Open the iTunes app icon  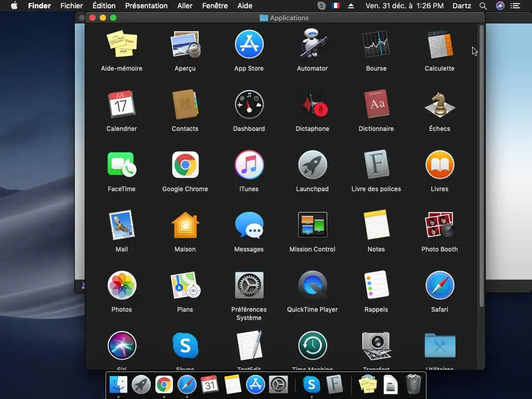pos(249,165)
